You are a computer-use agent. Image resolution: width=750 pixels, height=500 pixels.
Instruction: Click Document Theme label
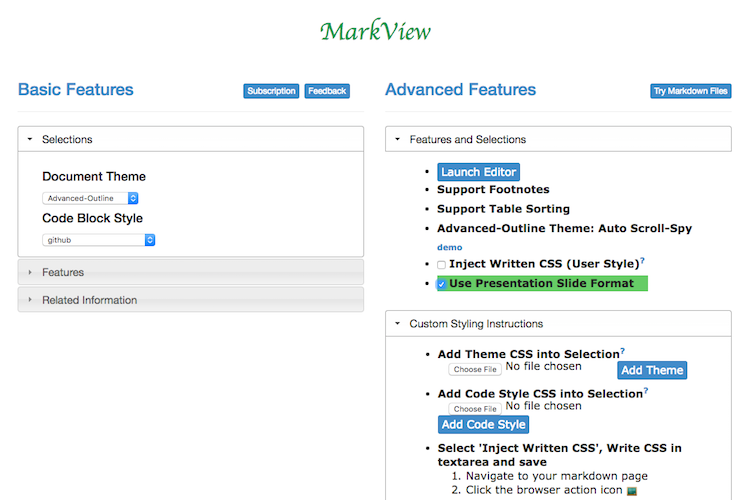point(94,177)
